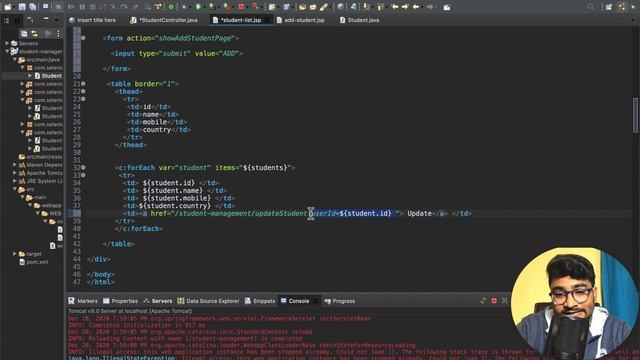The height and width of the screenshot is (360, 640).
Task: Collapse the student-manager project node
Action: 7,51
